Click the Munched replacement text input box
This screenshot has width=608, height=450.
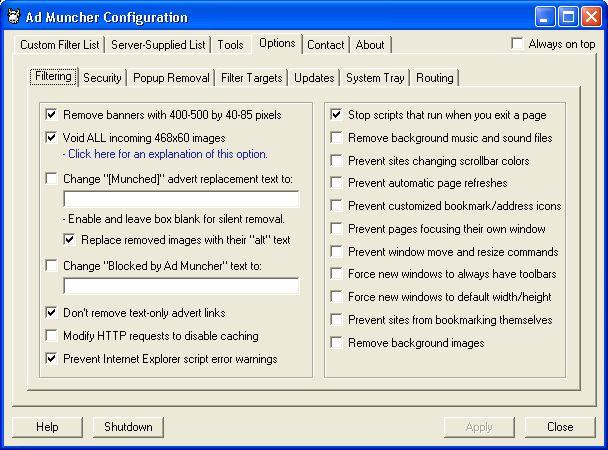[181, 199]
